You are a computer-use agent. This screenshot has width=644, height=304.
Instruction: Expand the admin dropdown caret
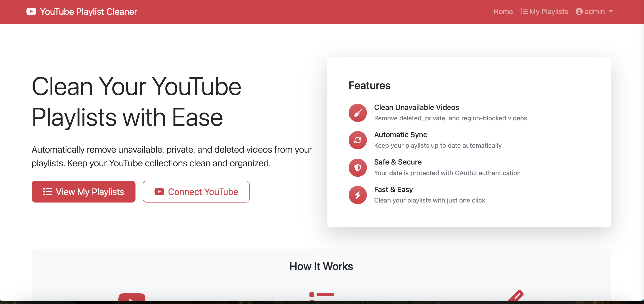[611, 11]
